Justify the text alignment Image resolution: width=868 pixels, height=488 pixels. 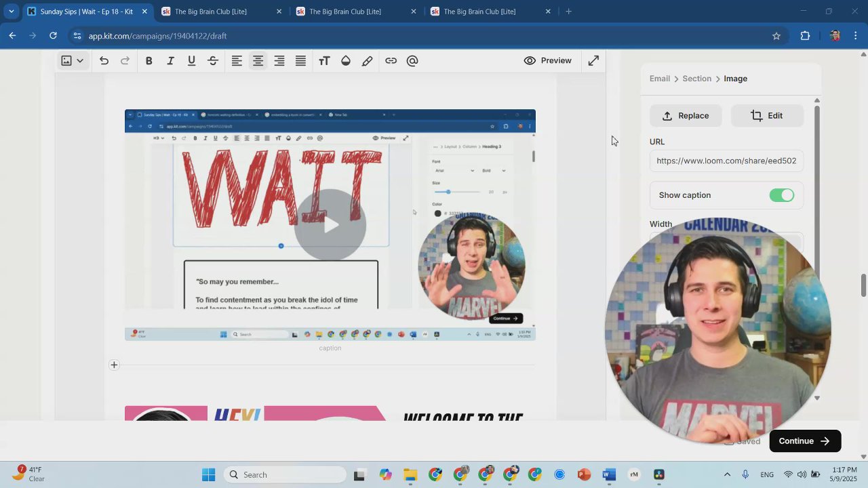[300, 61]
